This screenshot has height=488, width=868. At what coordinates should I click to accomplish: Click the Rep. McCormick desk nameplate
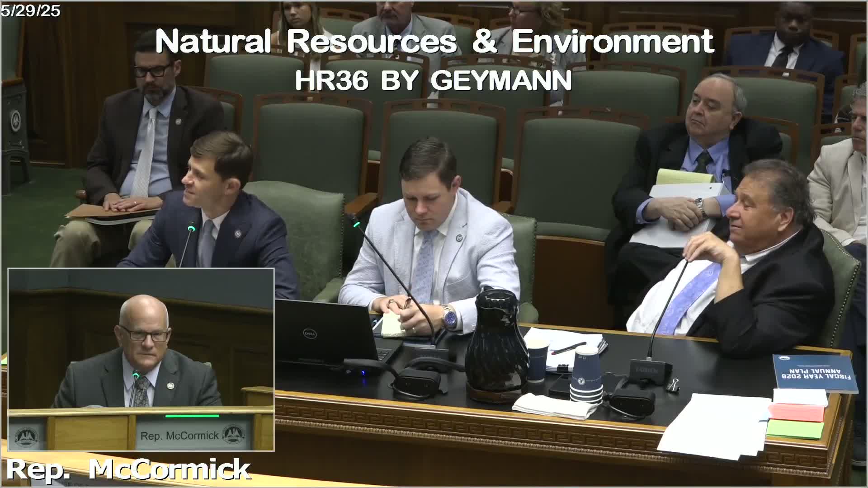pyautogui.click(x=180, y=436)
